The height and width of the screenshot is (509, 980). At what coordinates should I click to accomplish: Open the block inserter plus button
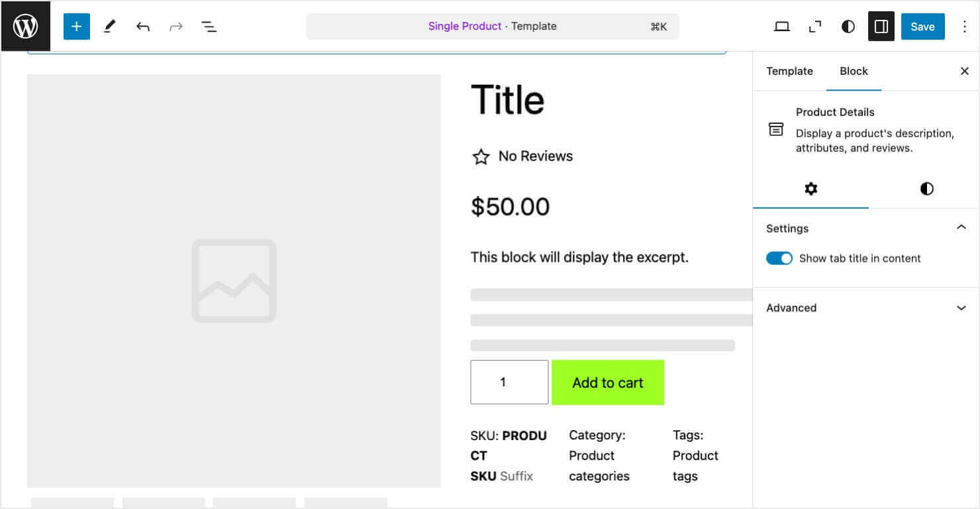pyautogui.click(x=77, y=27)
